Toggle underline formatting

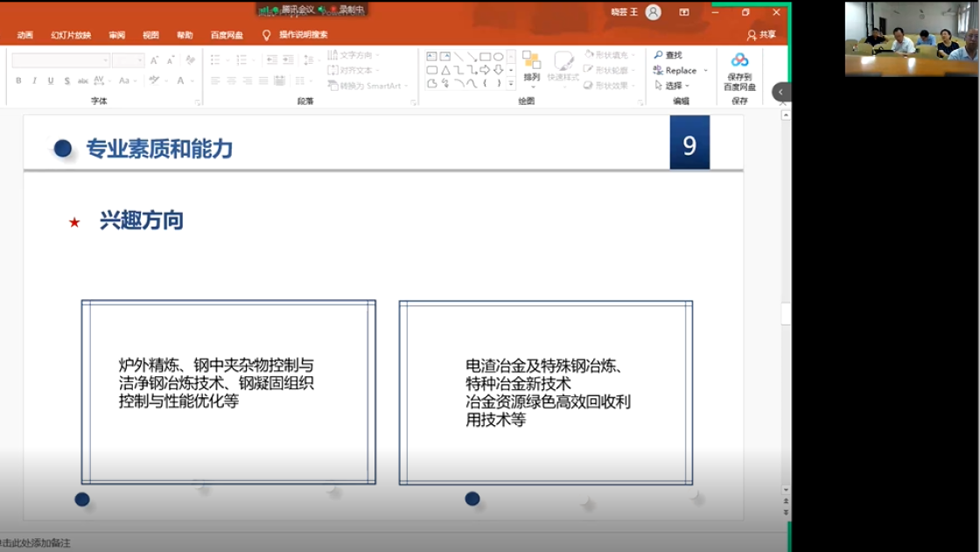(x=50, y=80)
